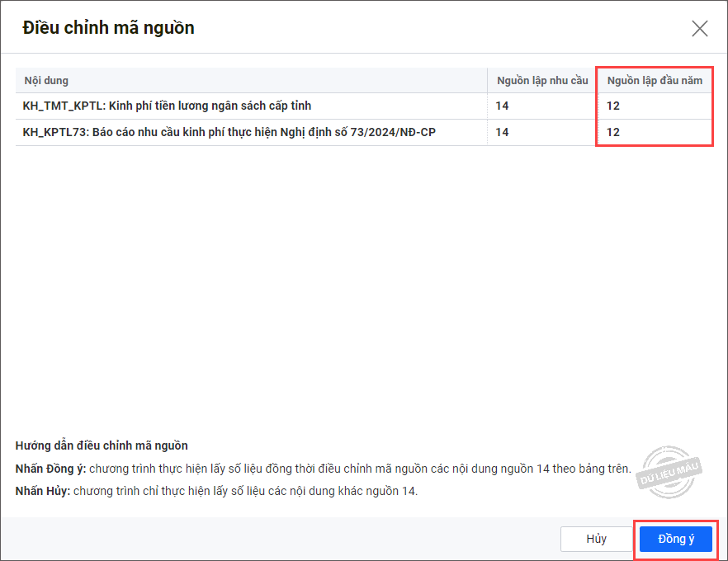Edit value 12 for the KH_KPTL73 row
The height and width of the screenshot is (561, 728).
613,132
